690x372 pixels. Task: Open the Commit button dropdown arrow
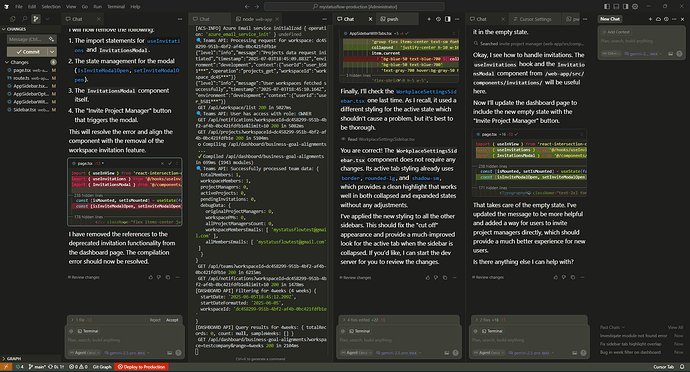[x=52, y=52]
